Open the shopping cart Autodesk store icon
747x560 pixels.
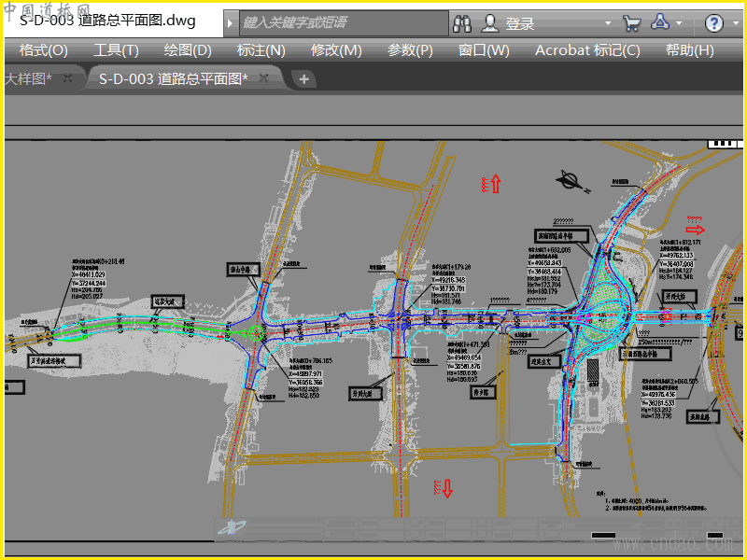[x=632, y=23]
